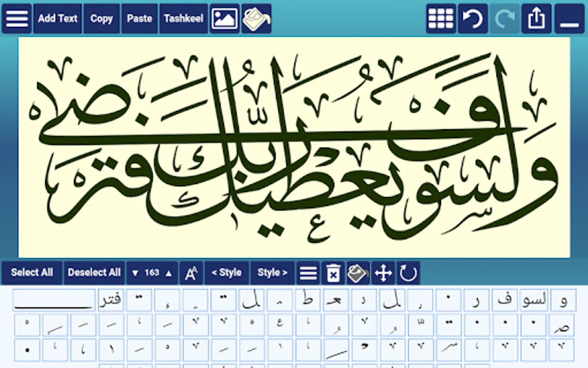Open the color fill tool in the lower toolbar
The image size is (588, 368).
click(x=358, y=273)
